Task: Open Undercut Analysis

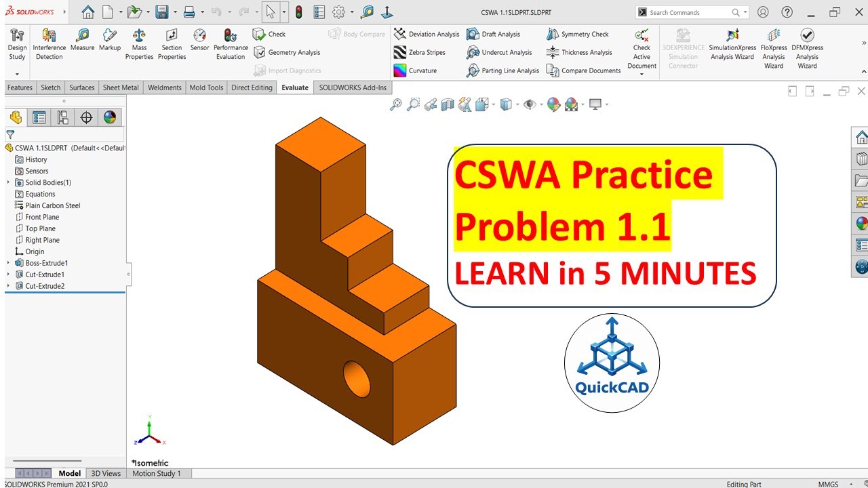Action: [499, 52]
